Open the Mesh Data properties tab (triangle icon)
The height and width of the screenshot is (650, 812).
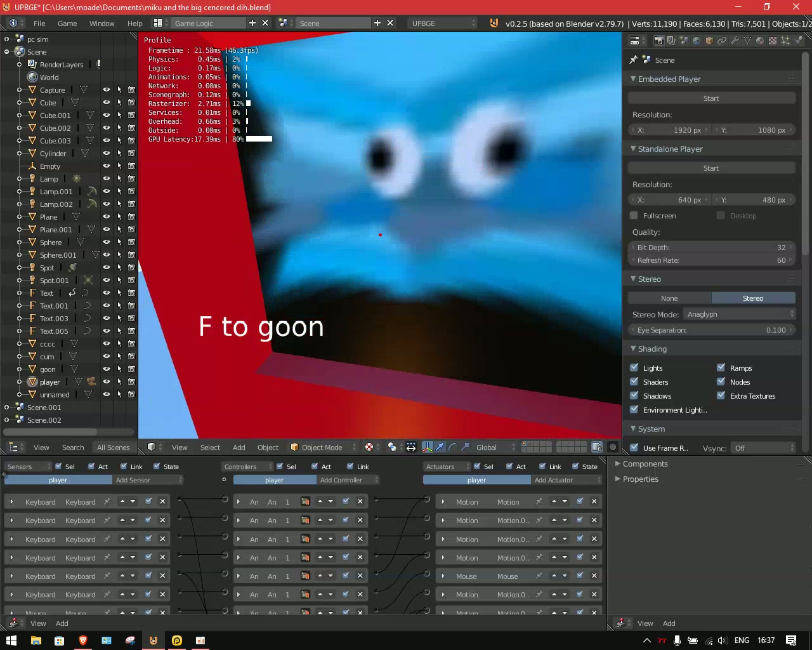click(x=747, y=41)
